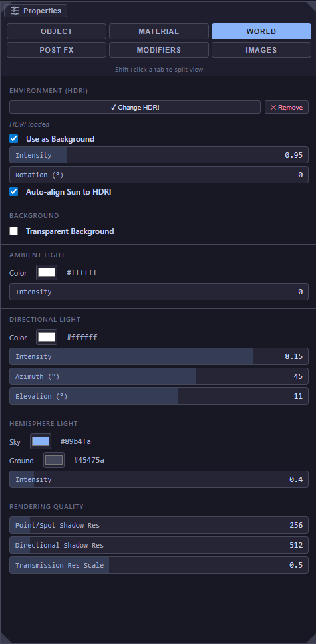This screenshot has width=316, height=644.
Task: Select the WORLD tab
Action: tap(261, 31)
